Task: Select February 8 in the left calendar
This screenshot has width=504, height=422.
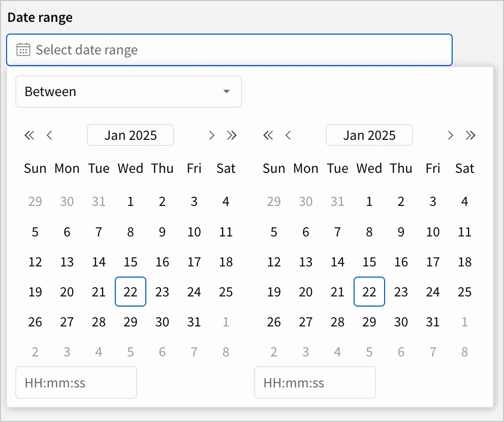Action: click(226, 352)
